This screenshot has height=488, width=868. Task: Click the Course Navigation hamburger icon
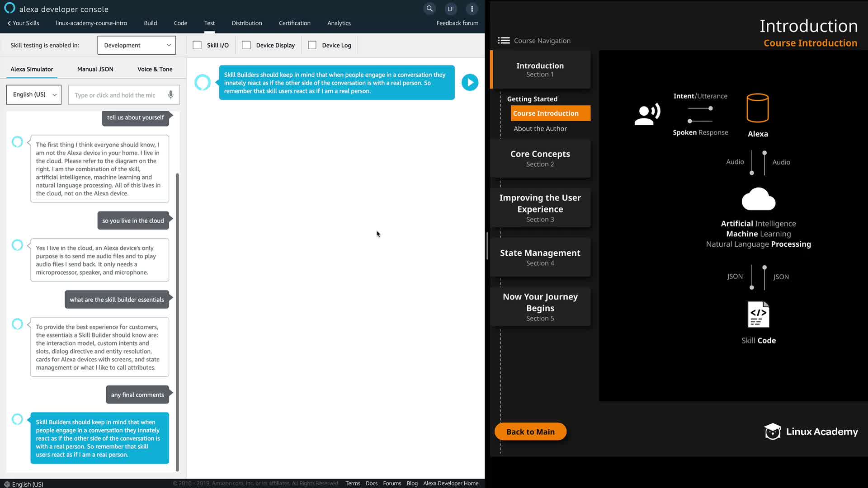(504, 41)
